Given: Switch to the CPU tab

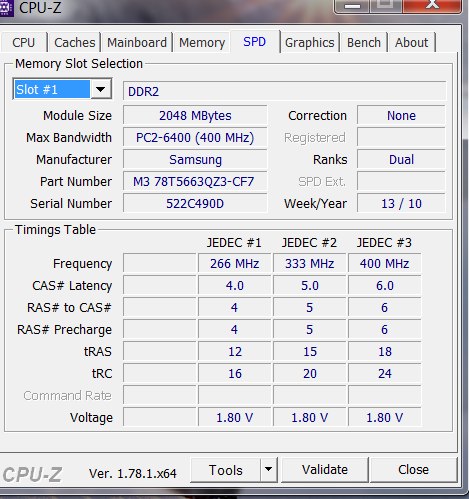Looking at the screenshot, I should (24, 43).
